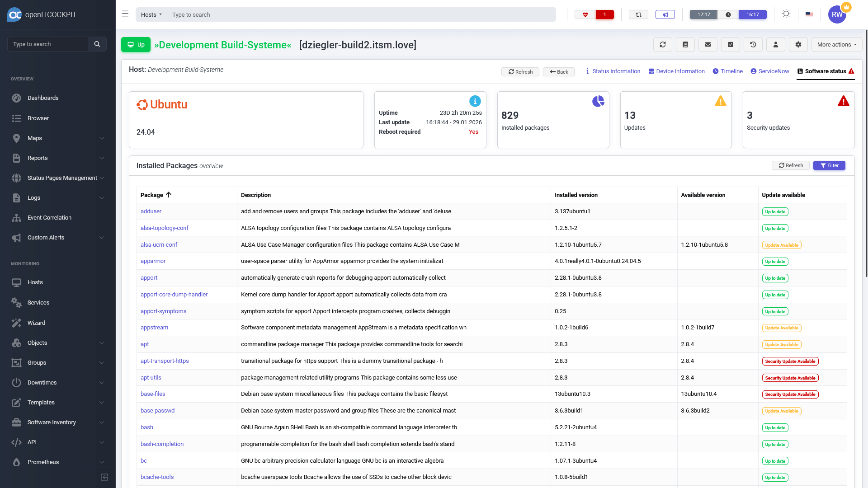Click the sidebar search magnifier icon
Viewport: 868px width, 488px height.
coord(97,44)
